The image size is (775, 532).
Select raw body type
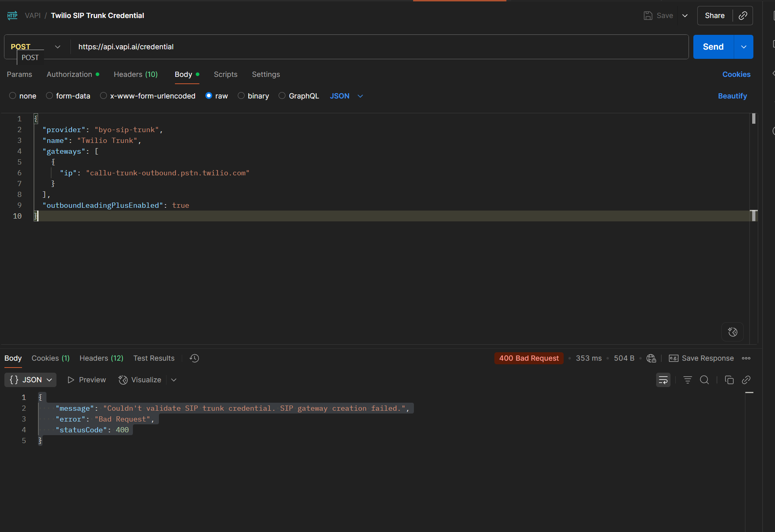[x=209, y=96]
